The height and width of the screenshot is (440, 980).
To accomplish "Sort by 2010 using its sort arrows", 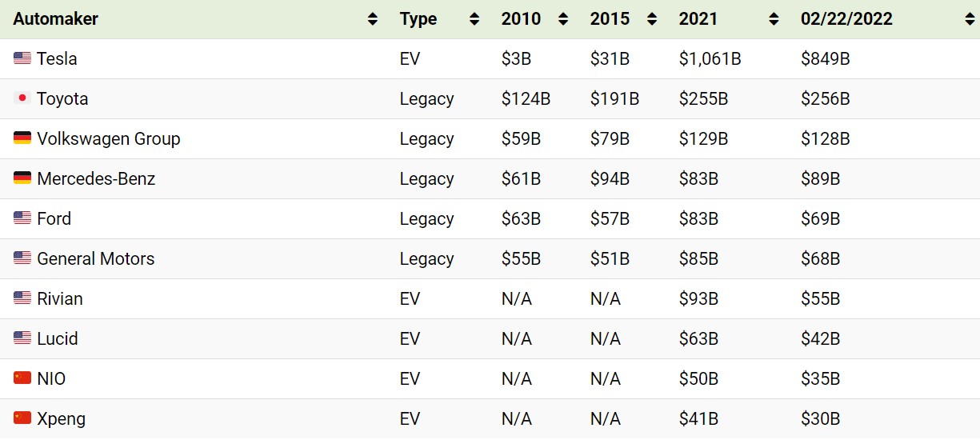I will coord(563,19).
